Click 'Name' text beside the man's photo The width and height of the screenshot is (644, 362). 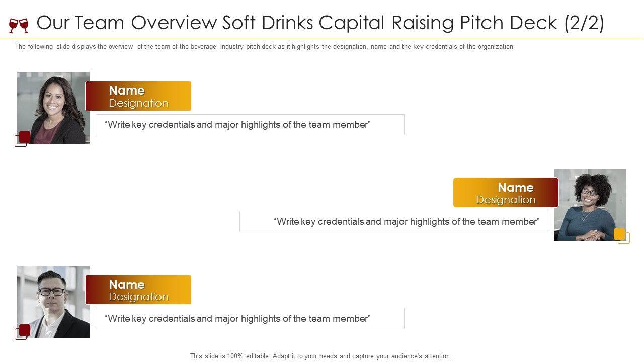[x=127, y=285]
